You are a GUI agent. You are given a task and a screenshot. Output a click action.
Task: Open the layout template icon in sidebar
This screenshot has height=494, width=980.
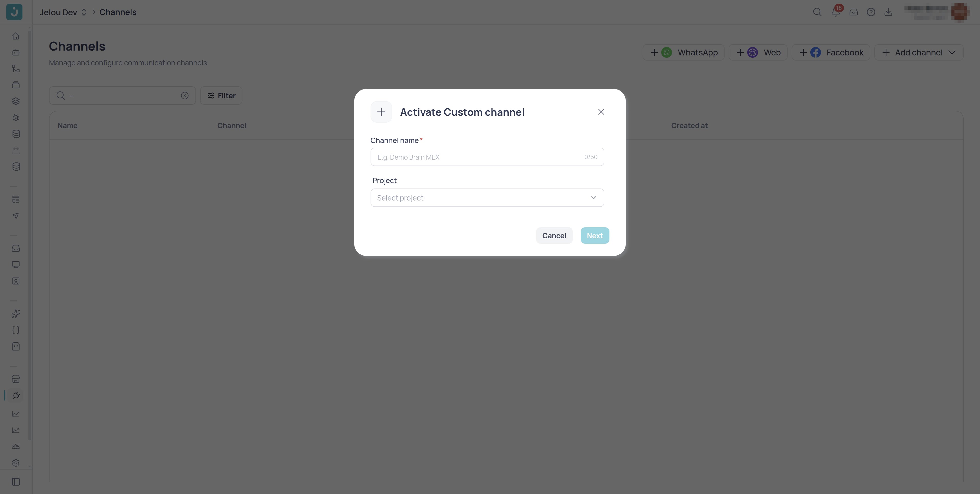click(x=16, y=199)
